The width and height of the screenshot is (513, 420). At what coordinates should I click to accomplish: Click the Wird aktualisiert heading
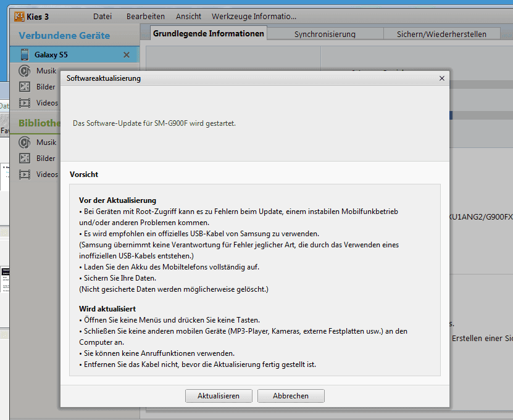click(x=107, y=309)
